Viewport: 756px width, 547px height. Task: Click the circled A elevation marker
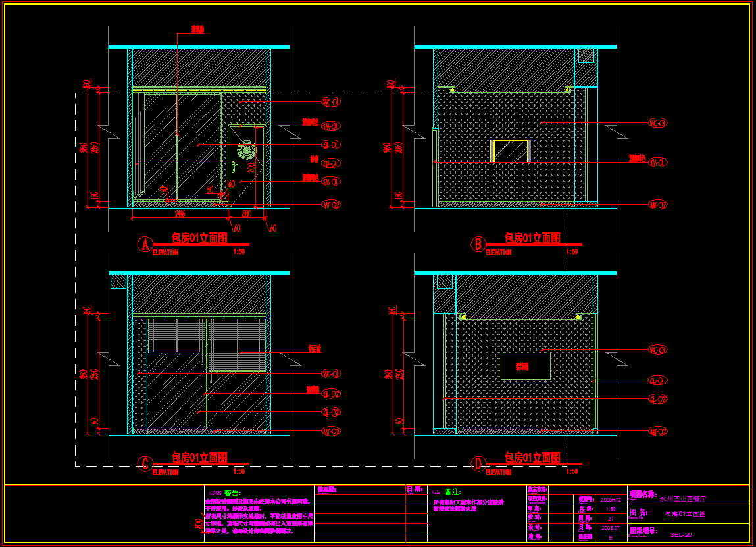(x=145, y=245)
